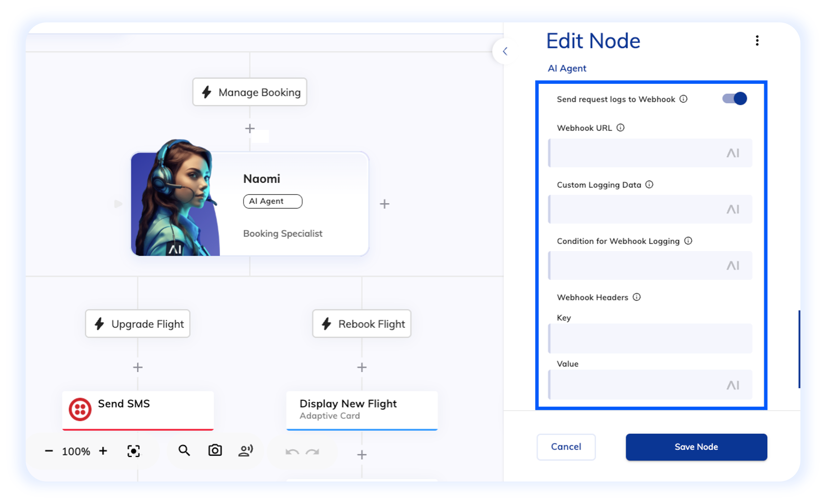Zoom out with the minus icon
This screenshot has width=825, height=504.
(x=49, y=451)
